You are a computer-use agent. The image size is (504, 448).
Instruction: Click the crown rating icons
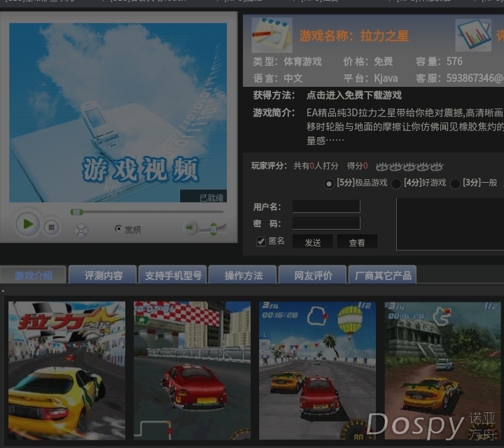tap(409, 167)
